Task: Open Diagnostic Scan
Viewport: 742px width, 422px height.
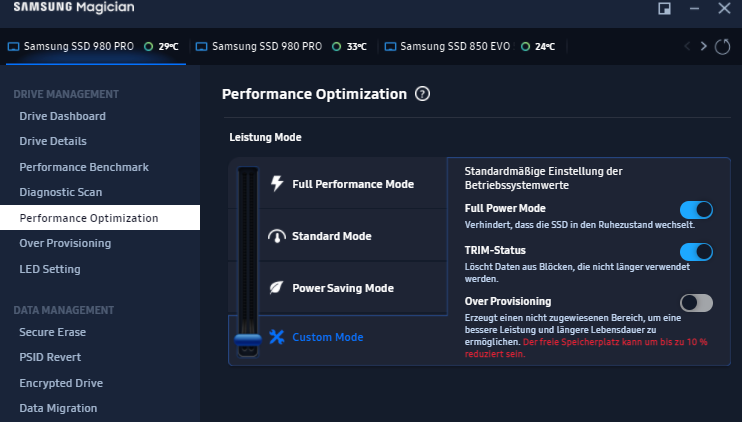Action: tap(61, 192)
